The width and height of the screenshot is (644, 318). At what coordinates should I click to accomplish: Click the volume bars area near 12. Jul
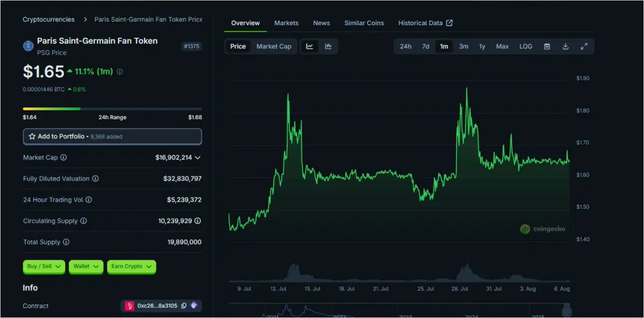point(292,271)
